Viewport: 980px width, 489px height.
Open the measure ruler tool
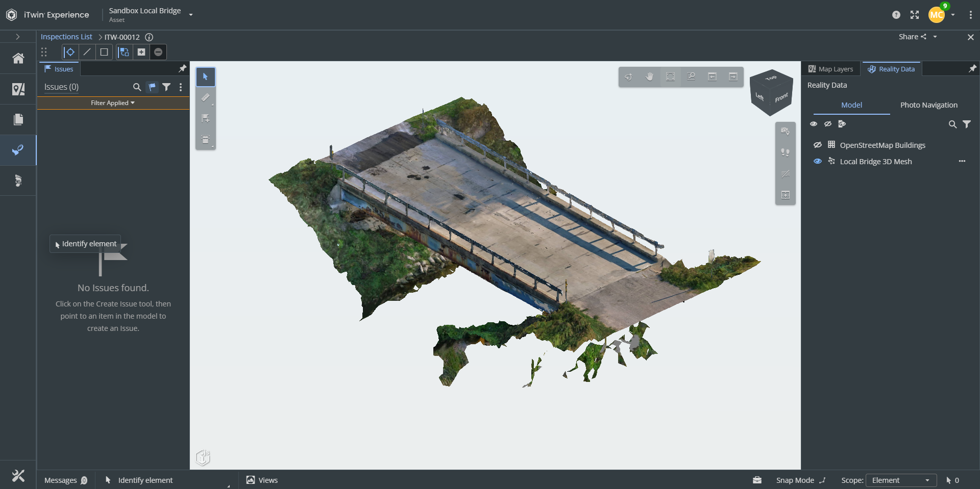point(206,97)
